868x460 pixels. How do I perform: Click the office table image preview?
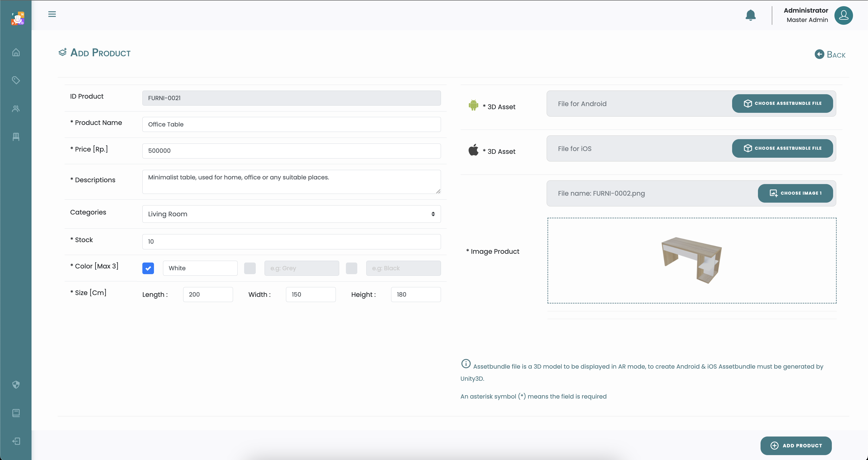coord(692,260)
